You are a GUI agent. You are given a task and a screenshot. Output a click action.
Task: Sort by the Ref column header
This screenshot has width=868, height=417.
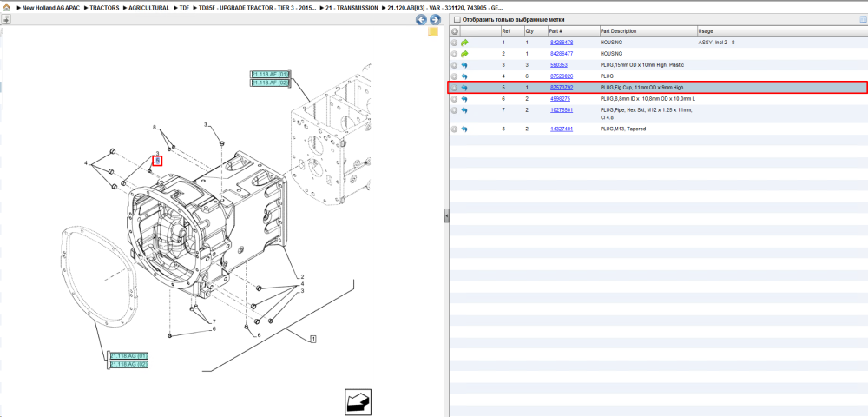(x=512, y=31)
